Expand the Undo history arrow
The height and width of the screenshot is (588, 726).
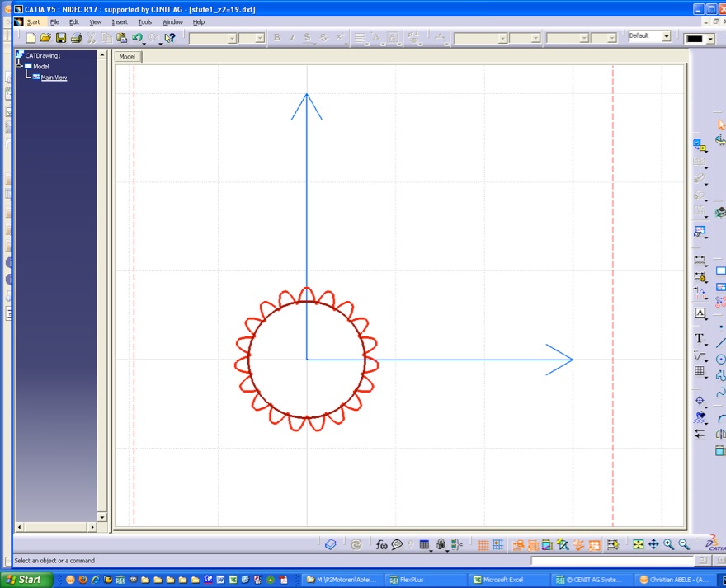point(144,44)
